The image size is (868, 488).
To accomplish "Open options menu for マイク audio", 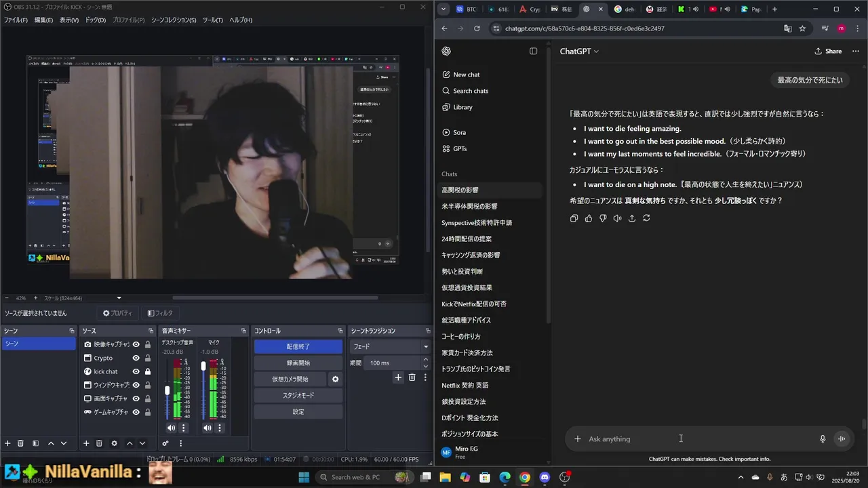I will [220, 428].
